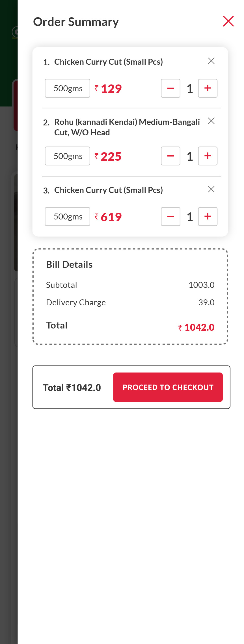This screenshot has height=644, width=244.
Task: Decrease quantity of ₹129 chicken item
Action: pyautogui.click(x=170, y=88)
